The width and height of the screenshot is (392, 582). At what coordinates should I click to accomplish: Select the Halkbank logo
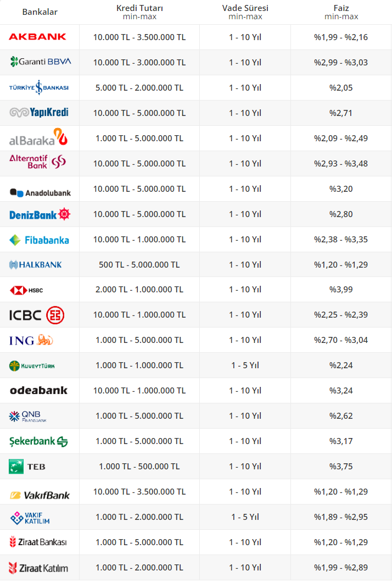[36, 265]
